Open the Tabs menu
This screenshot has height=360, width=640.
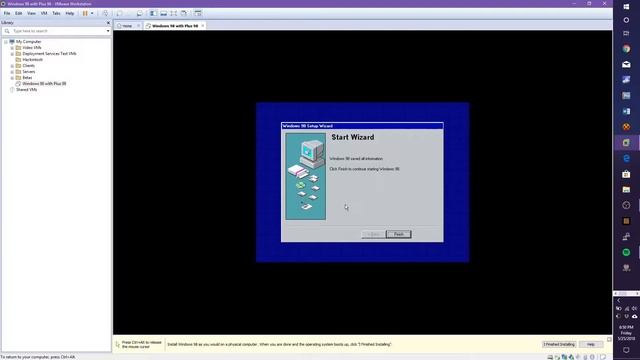[x=56, y=13]
